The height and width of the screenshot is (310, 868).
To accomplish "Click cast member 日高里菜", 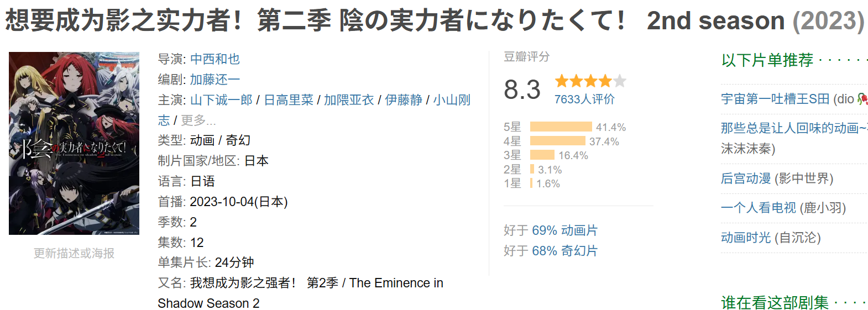I will [x=288, y=100].
